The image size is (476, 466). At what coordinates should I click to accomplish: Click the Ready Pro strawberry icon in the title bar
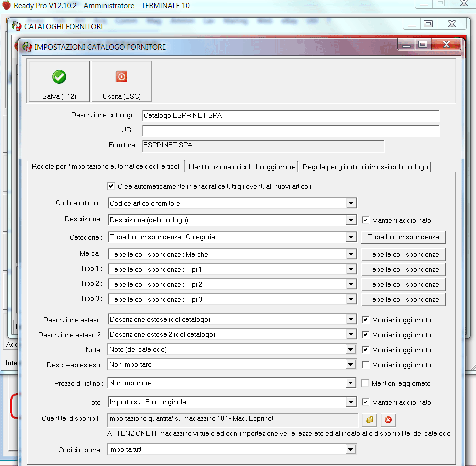click(x=6, y=5)
